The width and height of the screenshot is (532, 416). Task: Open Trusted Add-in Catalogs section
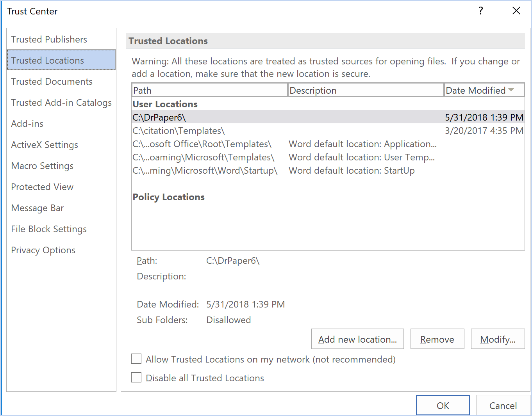click(x=61, y=103)
